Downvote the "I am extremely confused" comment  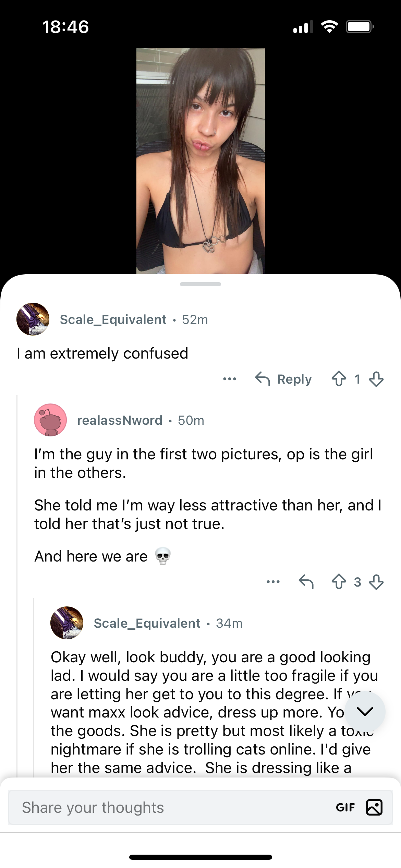(x=376, y=379)
